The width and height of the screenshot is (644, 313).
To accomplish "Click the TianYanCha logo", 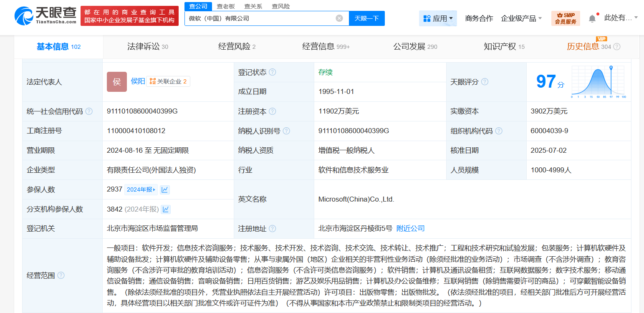I will click(45, 15).
